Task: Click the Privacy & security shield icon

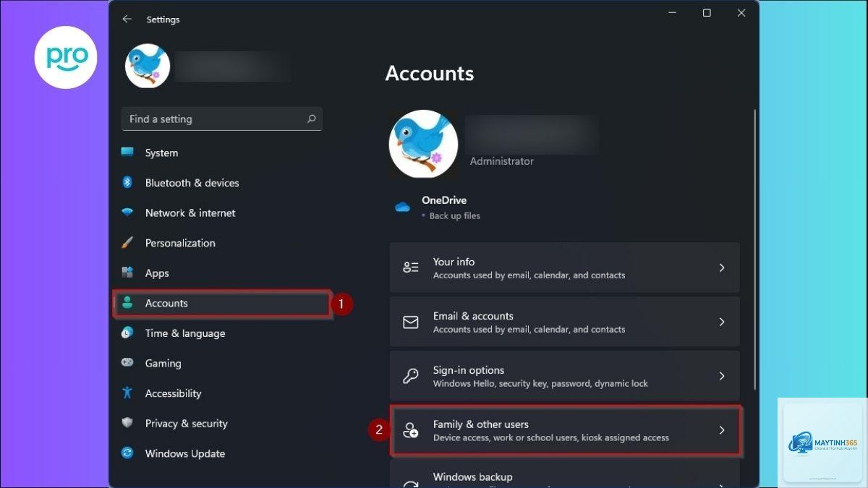Action: [x=127, y=423]
